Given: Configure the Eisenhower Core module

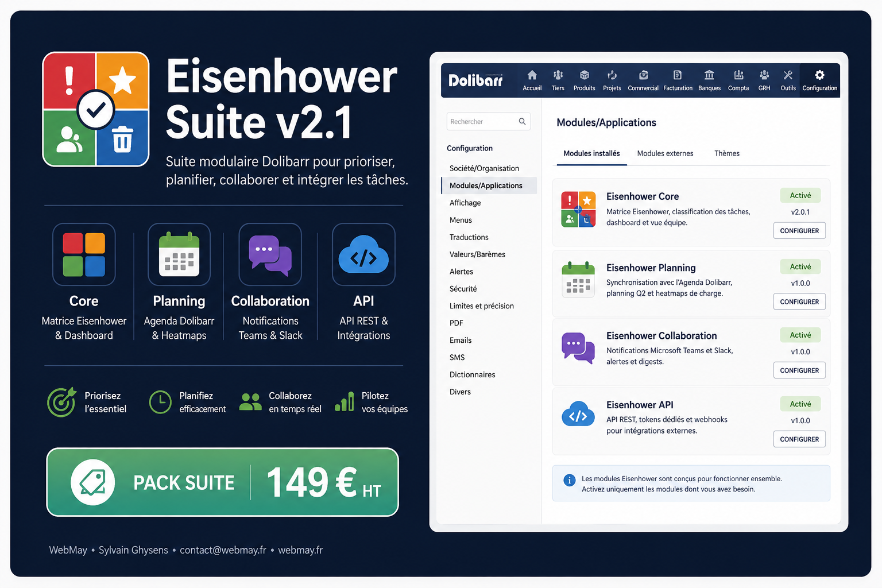Looking at the screenshot, I should pos(799,231).
